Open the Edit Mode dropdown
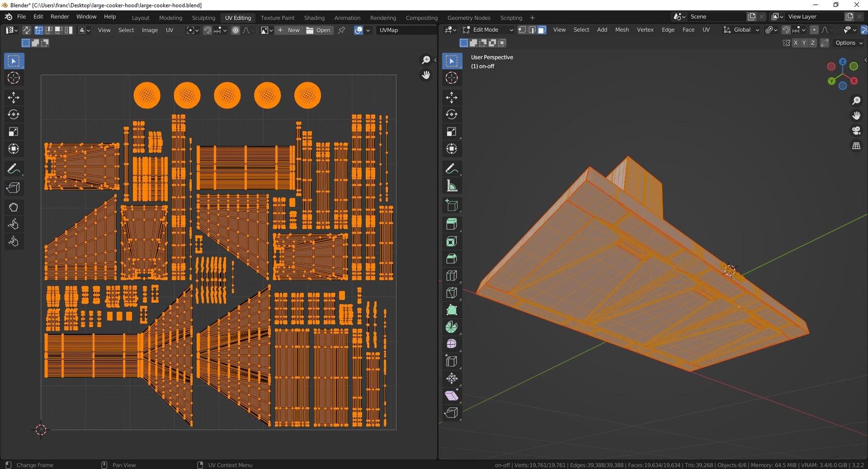Screen dimensions: 868x469 (488, 30)
